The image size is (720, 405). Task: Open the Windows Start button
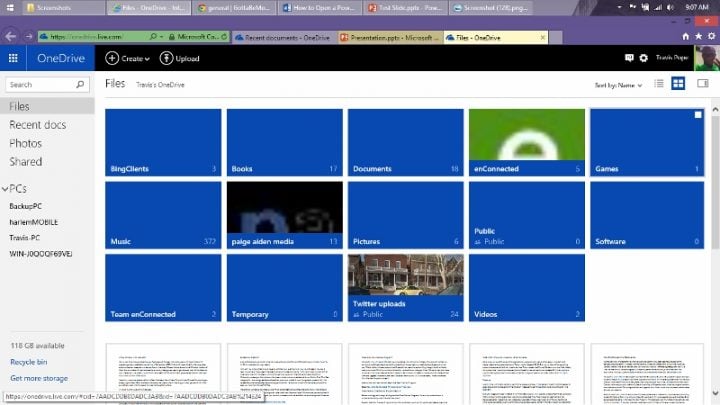coord(10,7)
